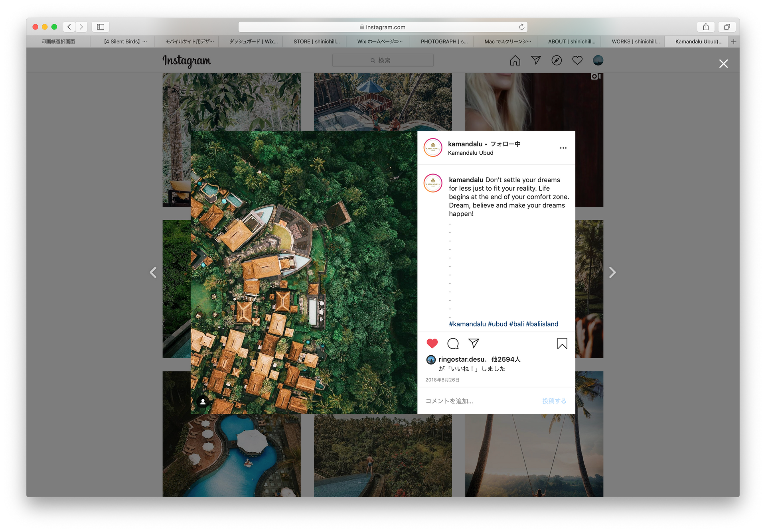Image resolution: width=766 pixels, height=532 pixels.
Task: Save the post with bookmark icon
Action: pyautogui.click(x=562, y=343)
